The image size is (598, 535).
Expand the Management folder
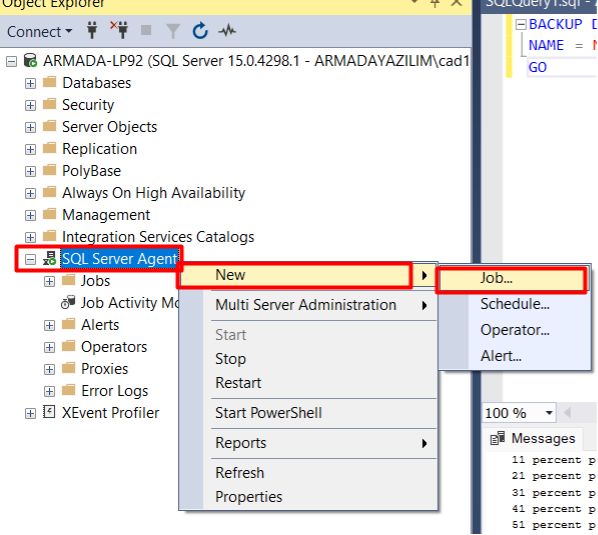[30, 215]
